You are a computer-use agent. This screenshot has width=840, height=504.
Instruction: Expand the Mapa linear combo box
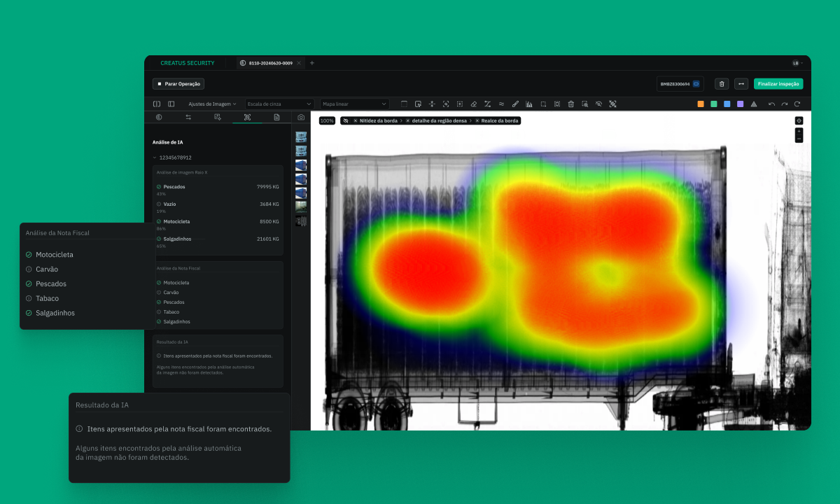click(354, 104)
